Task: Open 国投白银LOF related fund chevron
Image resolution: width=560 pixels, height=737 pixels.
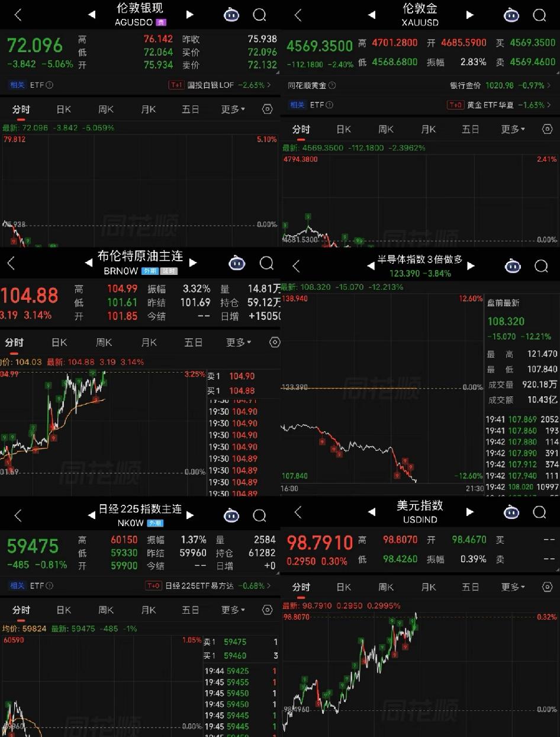Action: pyautogui.click(x=269, y=85)
